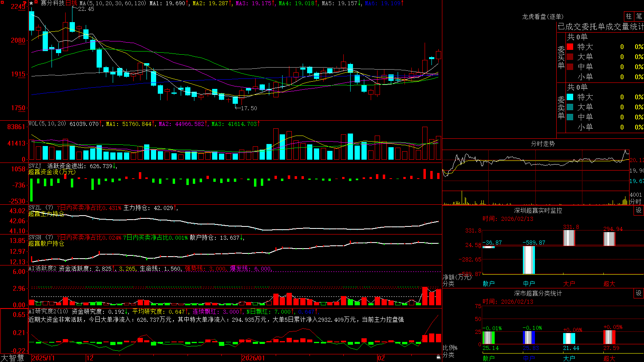Click the 散户 -36.87 bar in real-time monitor
This screenshot has width=644, height=362.
pos(489,247)
